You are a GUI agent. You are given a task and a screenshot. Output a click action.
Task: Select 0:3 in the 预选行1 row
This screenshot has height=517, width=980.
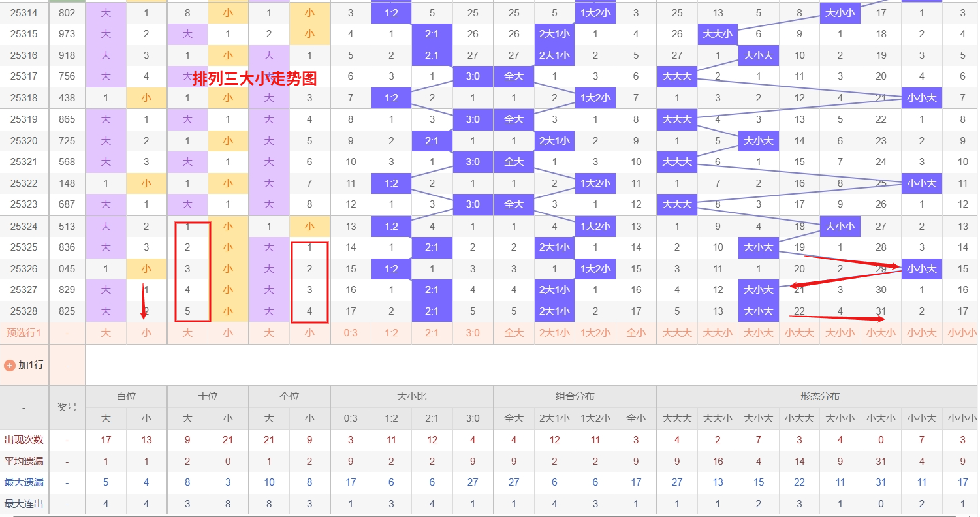click(x=351, y=333)
